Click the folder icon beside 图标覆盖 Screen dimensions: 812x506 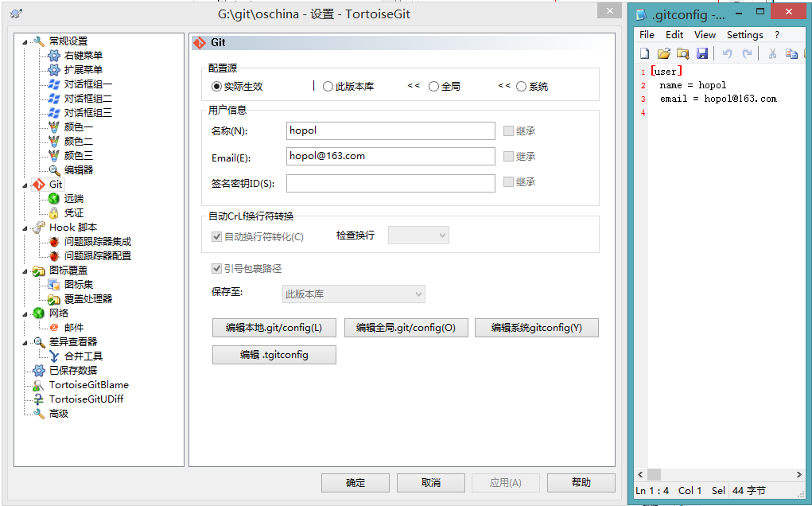pos(39,271)
